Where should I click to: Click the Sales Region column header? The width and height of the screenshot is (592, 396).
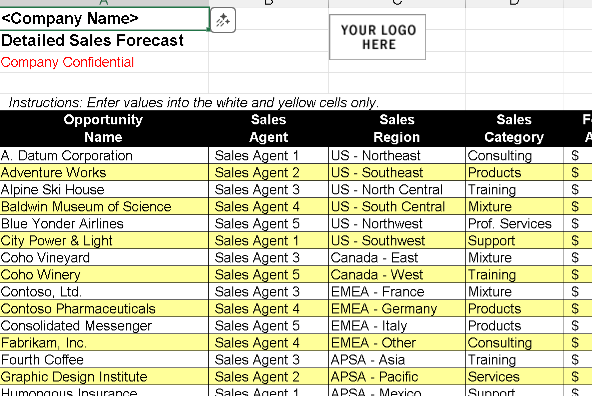click(x=397, y=128)
